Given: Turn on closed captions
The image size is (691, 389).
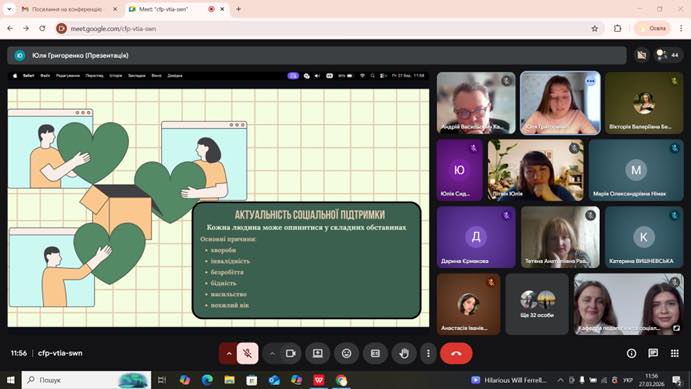Looking at the screenshot, I should [375, 353].
